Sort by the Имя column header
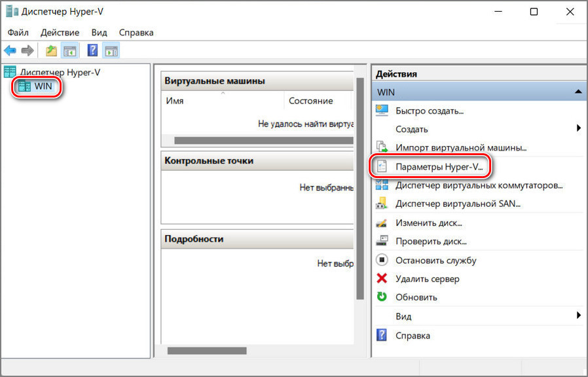 tap(223, 101)
